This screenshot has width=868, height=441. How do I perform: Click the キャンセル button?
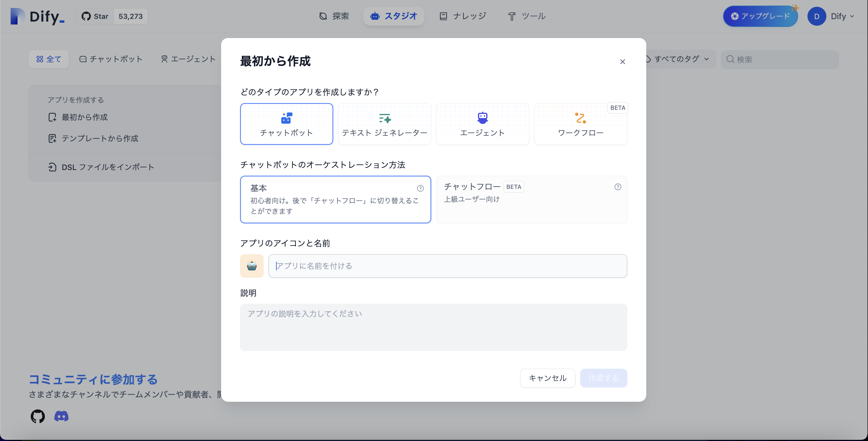(x=547, y=378)
